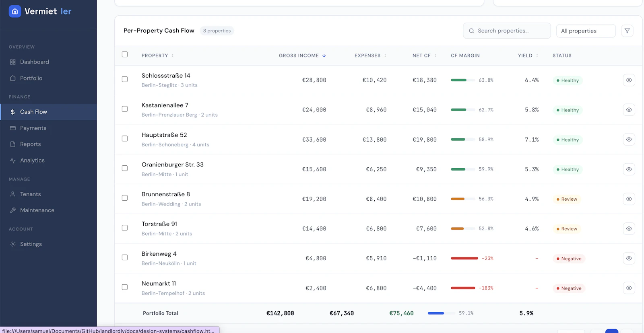The image size is (644, 333).
Task: Select the Neumarkt 11 row checkbox
Action: [125, 287]
